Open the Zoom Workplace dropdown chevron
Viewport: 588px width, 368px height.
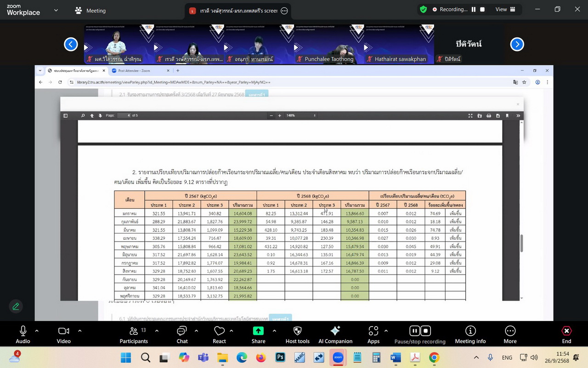(x=56, y=10)
